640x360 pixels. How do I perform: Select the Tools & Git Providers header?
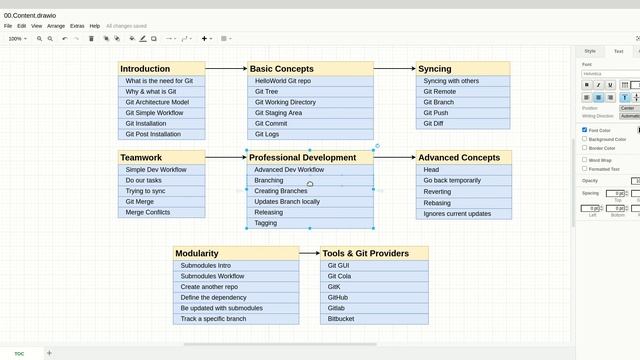(374, 253)
